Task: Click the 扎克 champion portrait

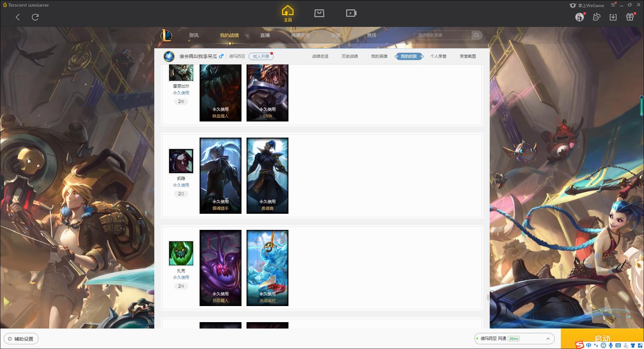Action: [x=181, y=253]
